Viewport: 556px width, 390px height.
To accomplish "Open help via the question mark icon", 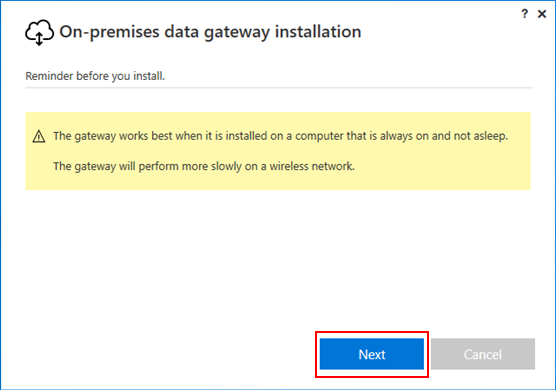I will (x=524, y=14).
